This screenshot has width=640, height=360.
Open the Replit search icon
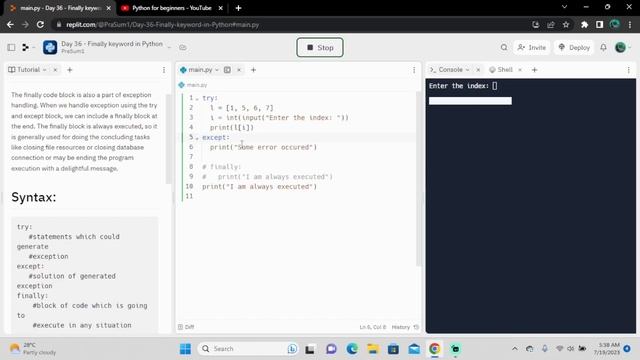504,47
